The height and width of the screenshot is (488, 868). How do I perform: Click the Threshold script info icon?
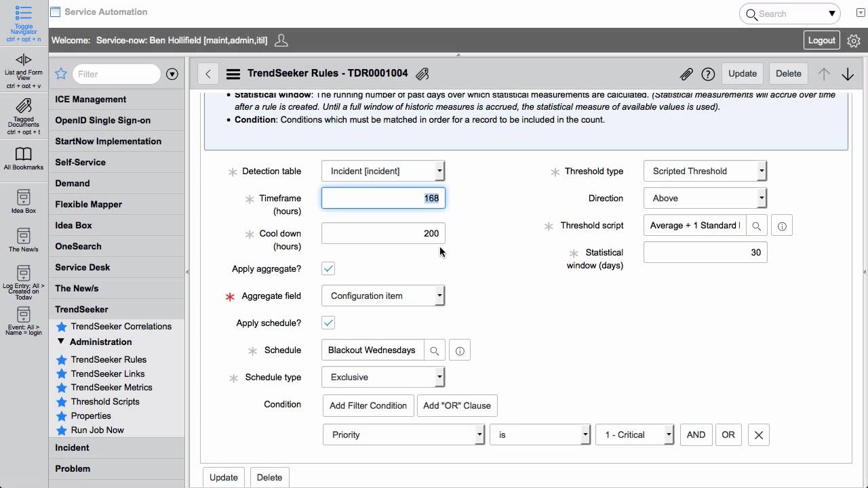[x=781, y=226]
